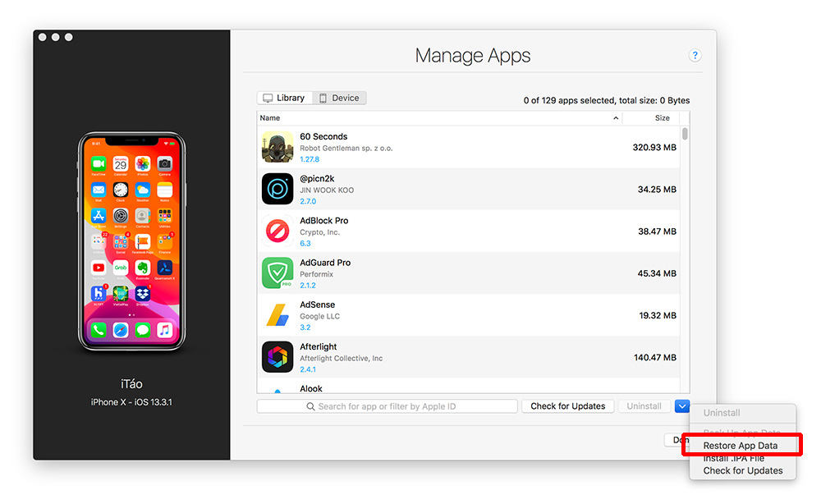Click the Afterlight hexagon icon
The width and height of the screenshot is (821, 504).
click(x=277, y=357)
